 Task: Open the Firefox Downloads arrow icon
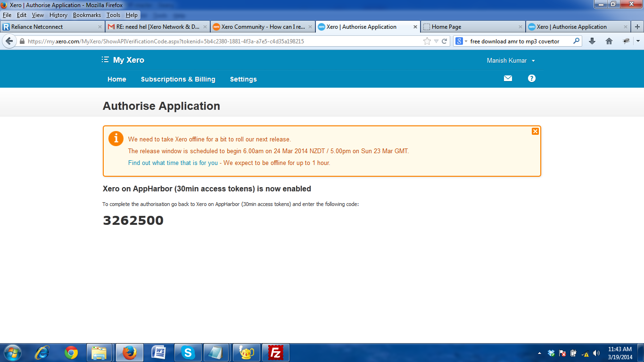coord(592,41)
